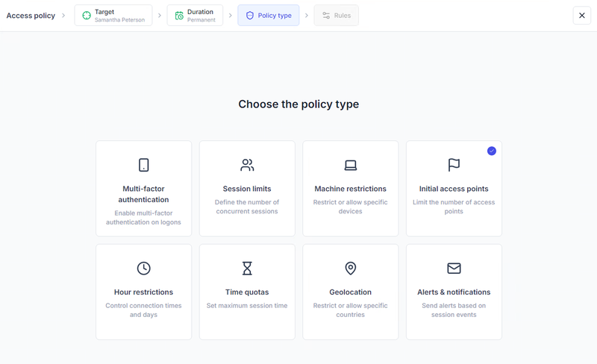Open the Duration step

[195, 16]
